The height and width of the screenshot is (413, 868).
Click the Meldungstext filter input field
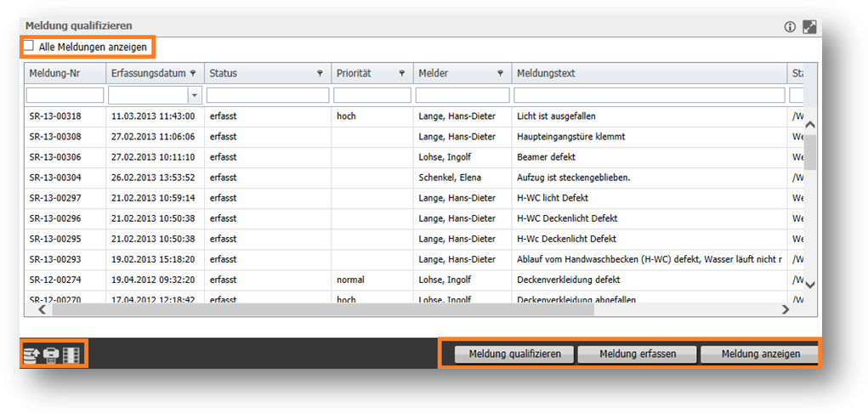(x=650, y=95)
